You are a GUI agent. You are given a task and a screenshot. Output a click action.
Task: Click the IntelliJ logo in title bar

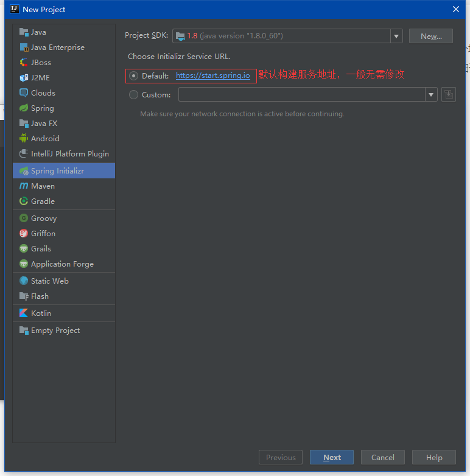tap(14, 9)
